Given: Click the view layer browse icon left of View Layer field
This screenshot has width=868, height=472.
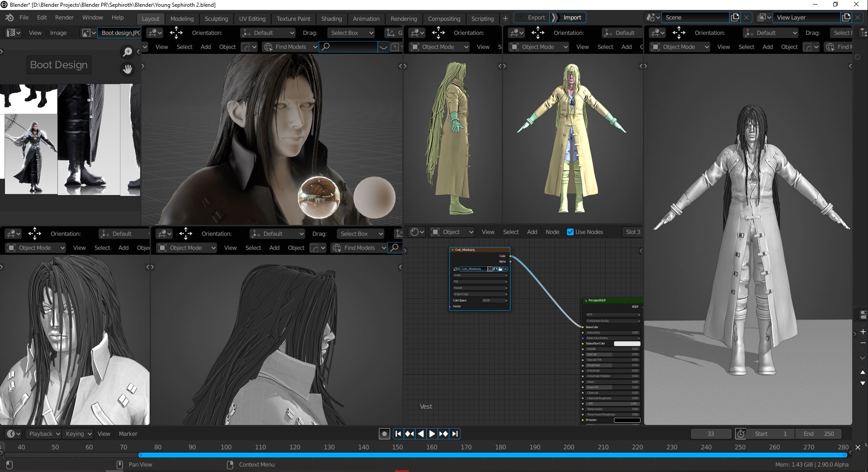Looking at the screenshot, I should [764, 17].
